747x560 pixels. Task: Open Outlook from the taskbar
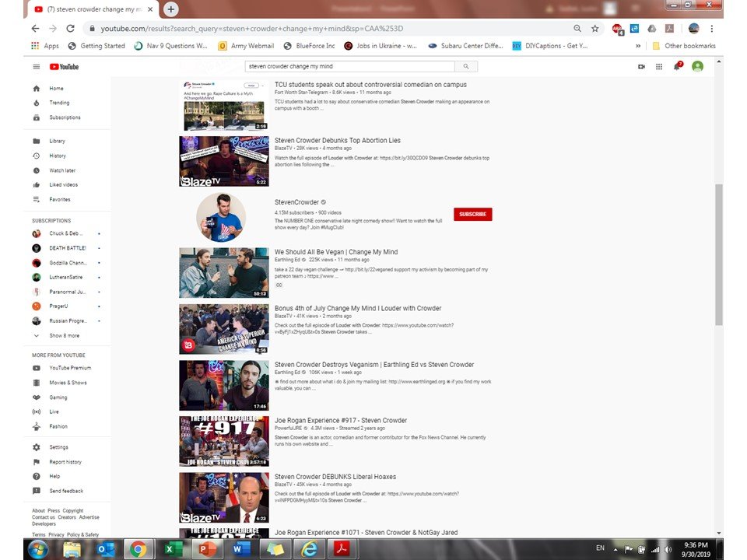[105, 550]
